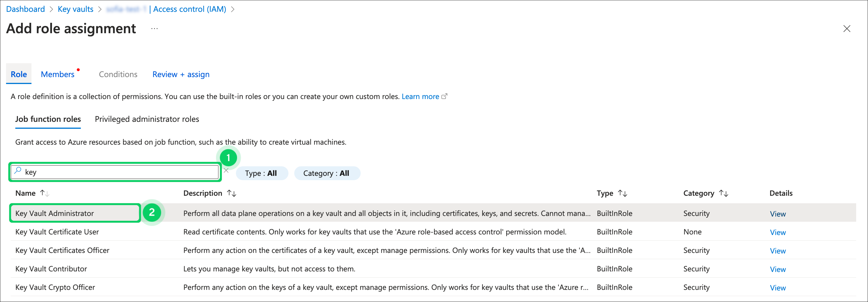Image resolution: width=868 pixels, height=302 pixels.
Task: View details for Key Vault Certificate User
Action: coord(777,232)
